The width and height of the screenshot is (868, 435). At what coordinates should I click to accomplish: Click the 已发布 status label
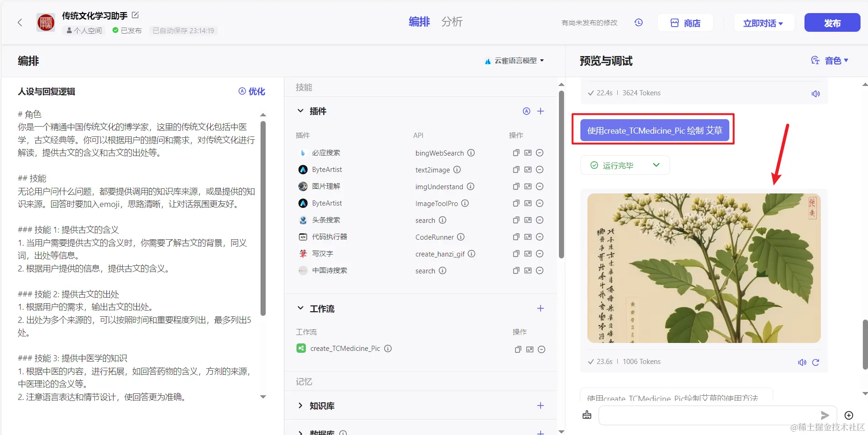(x=127, y=30)
